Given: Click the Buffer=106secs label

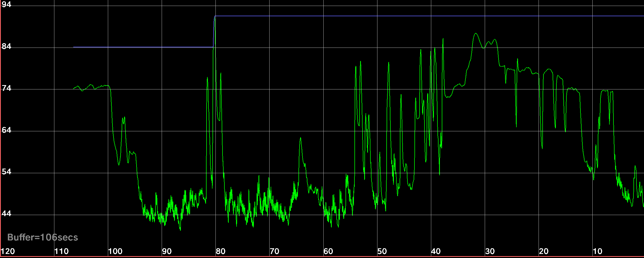Looking at the screenshot, I should tap(43, 237).
